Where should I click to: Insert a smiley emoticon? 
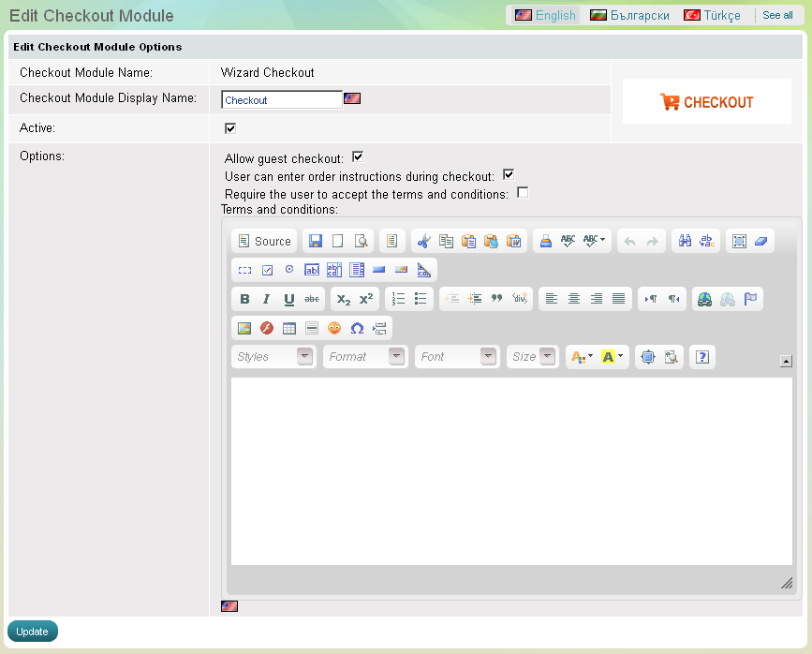(x=334, y=329)
